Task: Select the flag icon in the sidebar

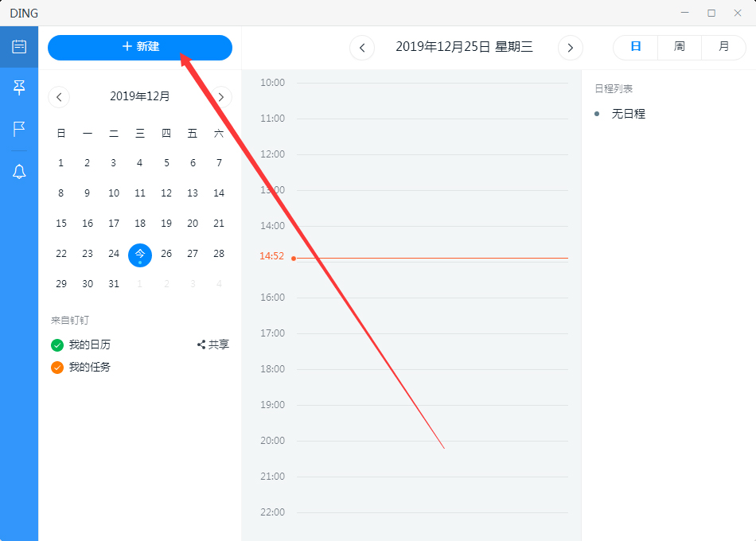Action: 19,130
